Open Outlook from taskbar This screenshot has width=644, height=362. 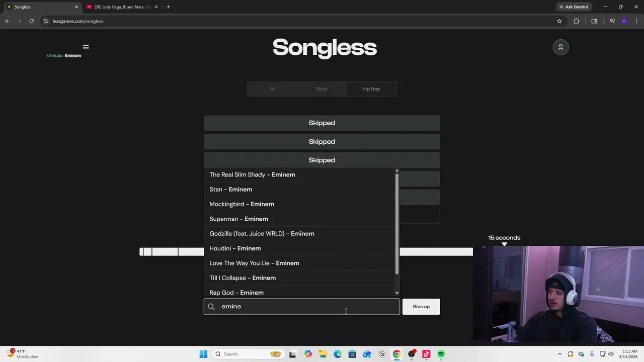coord(367,354)
